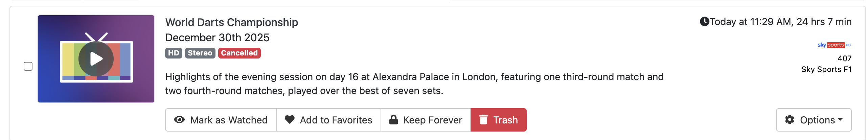The image size is (868, 140).
Task: Open the World Darts Championship title
Action: (x=231, y=22)
